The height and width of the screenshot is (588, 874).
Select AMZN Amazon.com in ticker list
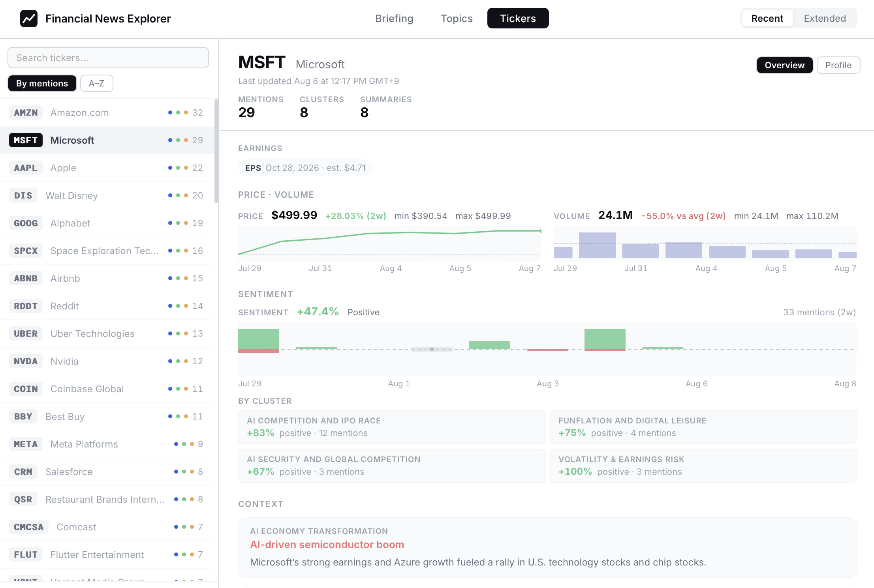107,112
